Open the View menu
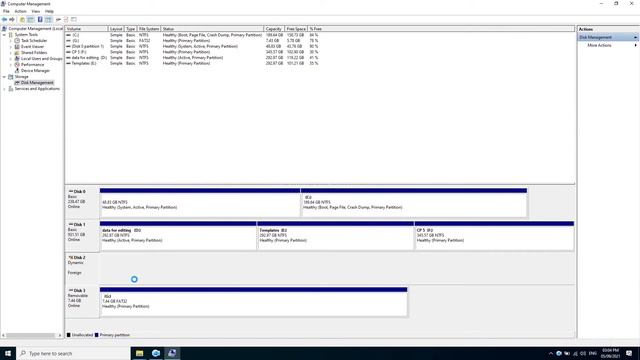The height and width of the screenshot is (360, 640). tap(36, 11)
